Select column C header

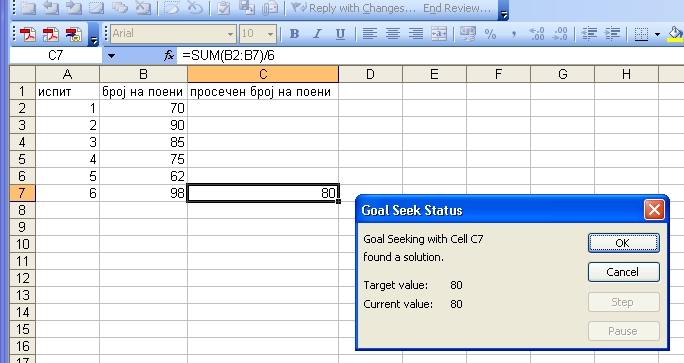(x=263, y=74)
